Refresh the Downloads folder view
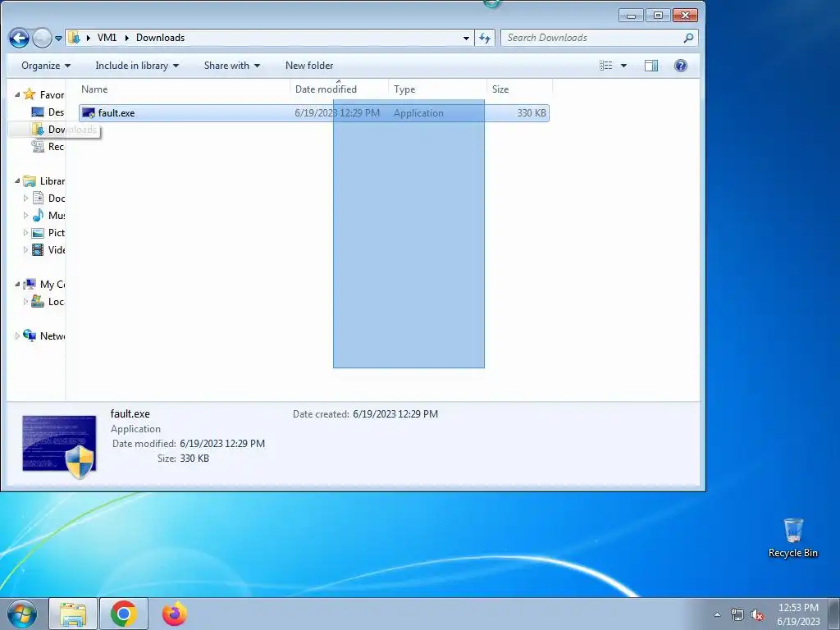840x630 pixels. click(x=485, y=38)
